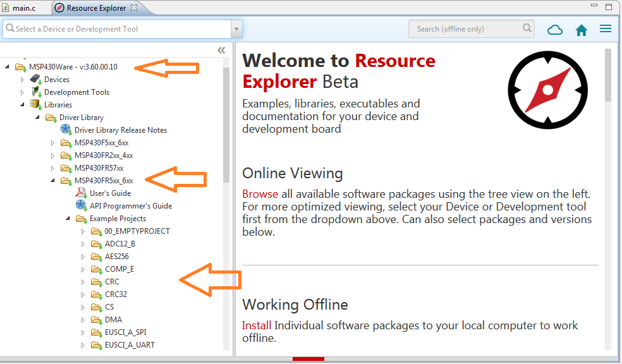Click the EUSCI_A_SPI folder icon
Screen dimensions: 622x364
tap(96, 332)
